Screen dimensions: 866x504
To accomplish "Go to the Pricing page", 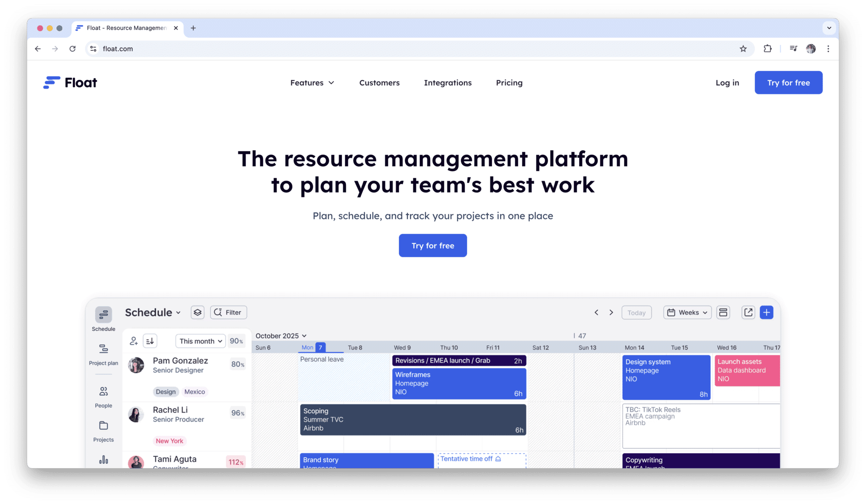I will click(x=509, y=83).
